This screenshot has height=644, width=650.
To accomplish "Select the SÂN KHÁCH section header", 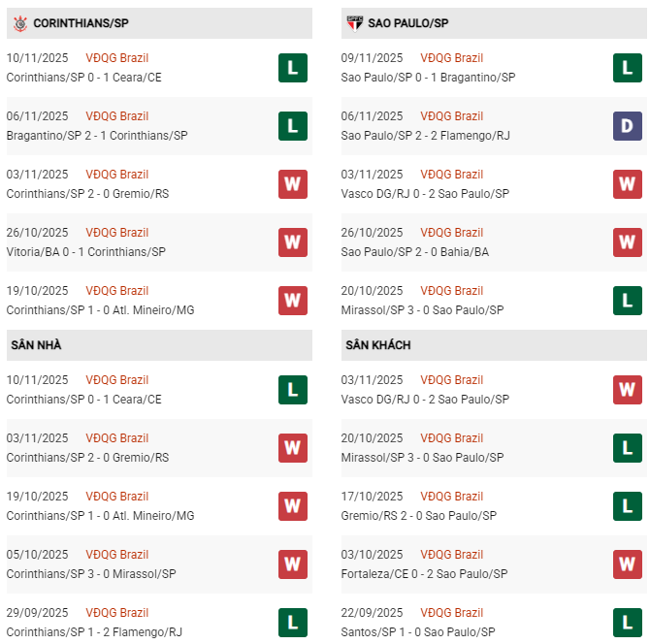I will 376,345.
